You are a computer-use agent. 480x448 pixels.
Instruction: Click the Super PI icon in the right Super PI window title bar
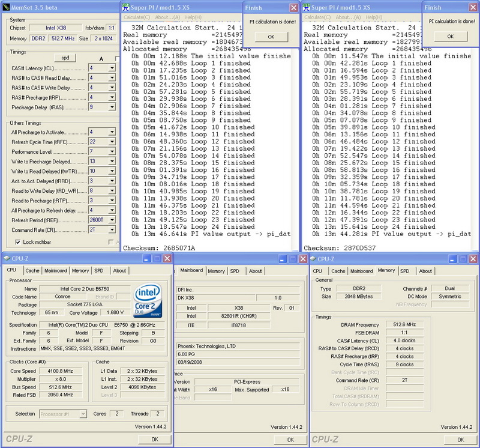click(x=308, y=7)
